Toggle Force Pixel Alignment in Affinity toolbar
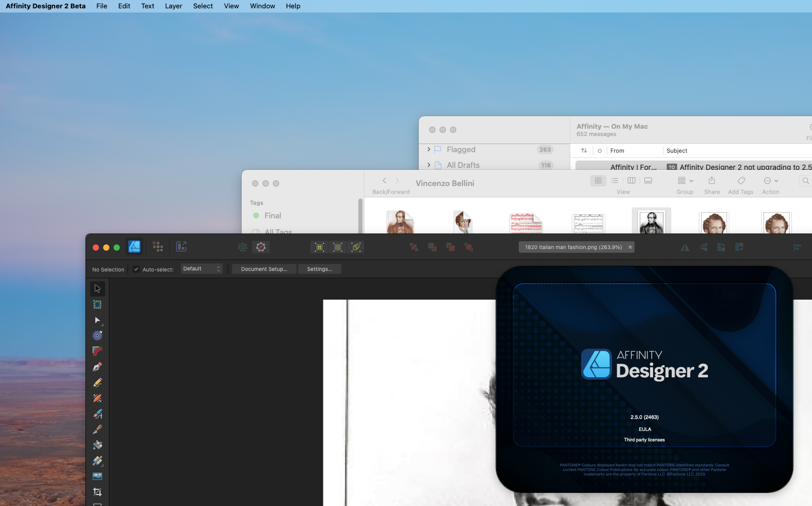 (x=319, y=247)
